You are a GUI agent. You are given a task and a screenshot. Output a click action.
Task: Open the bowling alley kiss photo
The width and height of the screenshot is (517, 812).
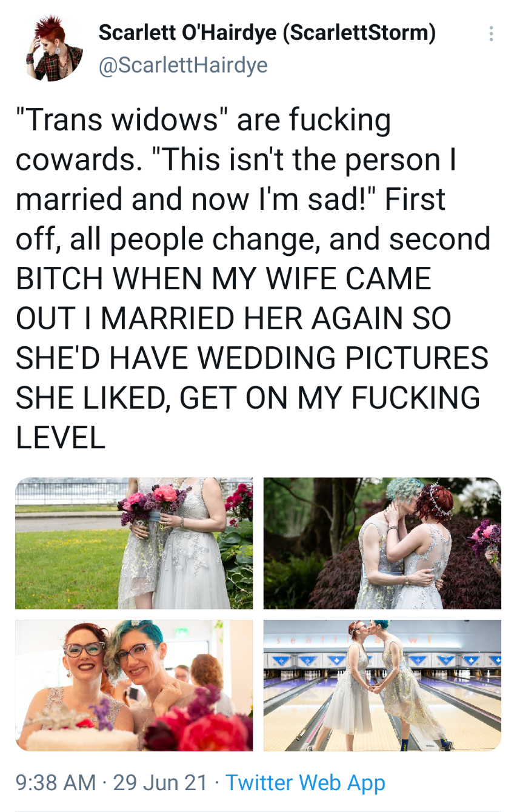tap(382, 685)
